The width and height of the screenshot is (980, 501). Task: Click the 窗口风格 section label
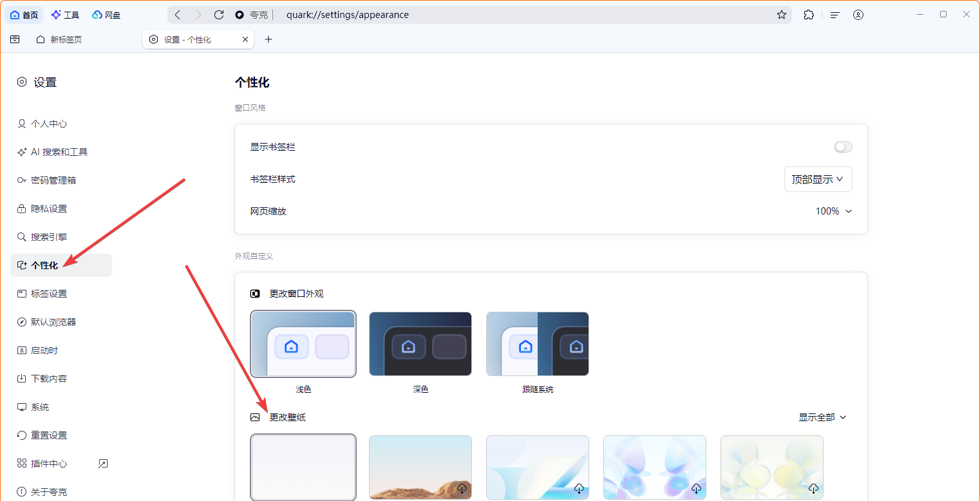coord(250,108)
